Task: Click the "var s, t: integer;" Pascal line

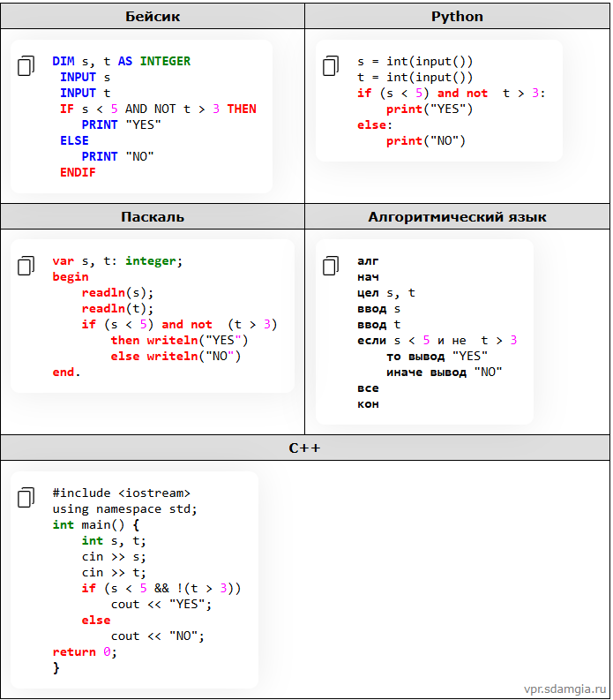Action: pyautogui.click(x=117, y=260)
